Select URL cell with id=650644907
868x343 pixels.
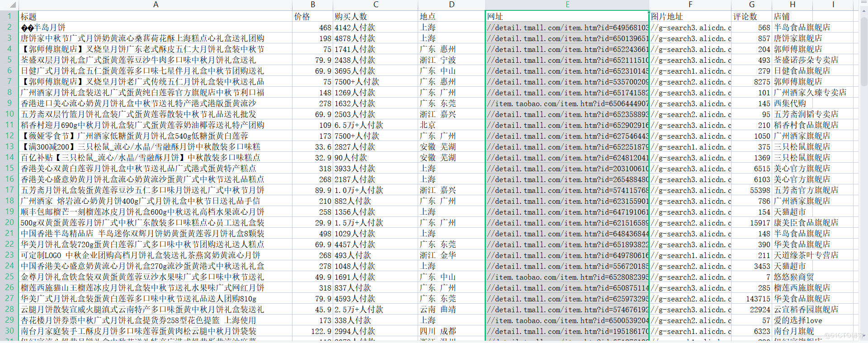click(x=567, y=103)
